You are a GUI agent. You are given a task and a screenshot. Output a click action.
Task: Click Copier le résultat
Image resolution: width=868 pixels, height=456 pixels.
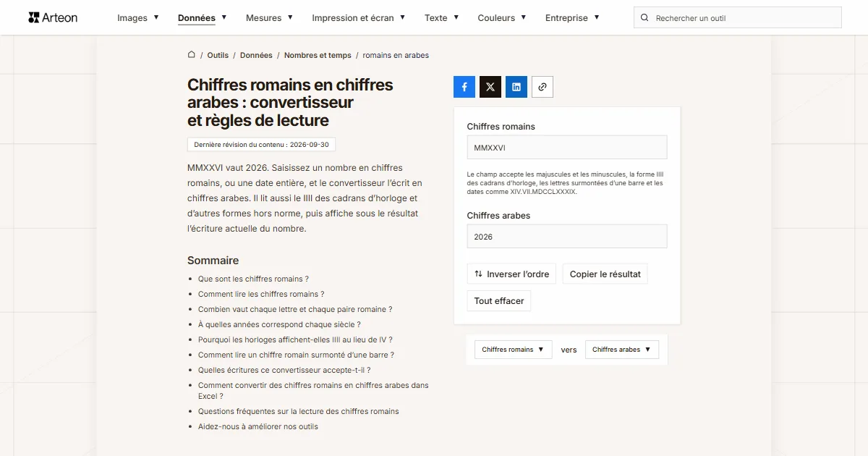click(605, 274)
